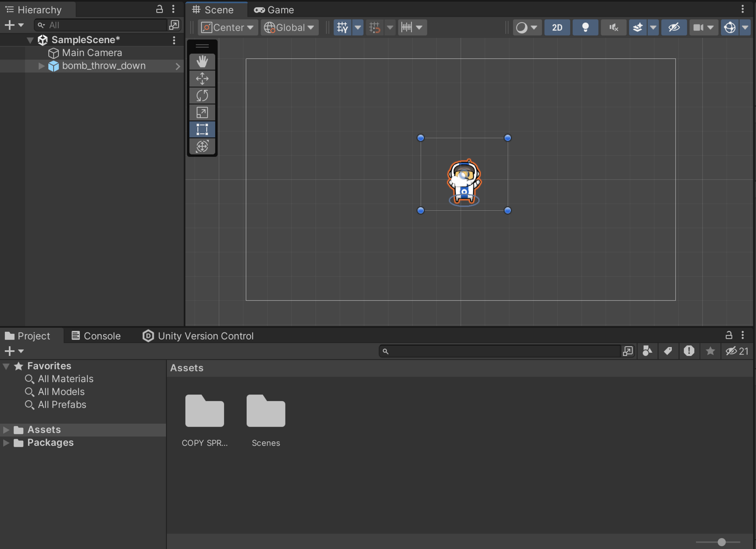Toggle 2D view mode

coord(557,27)
